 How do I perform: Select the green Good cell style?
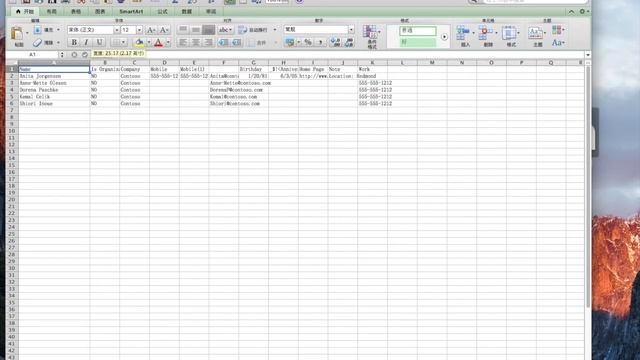418,42
